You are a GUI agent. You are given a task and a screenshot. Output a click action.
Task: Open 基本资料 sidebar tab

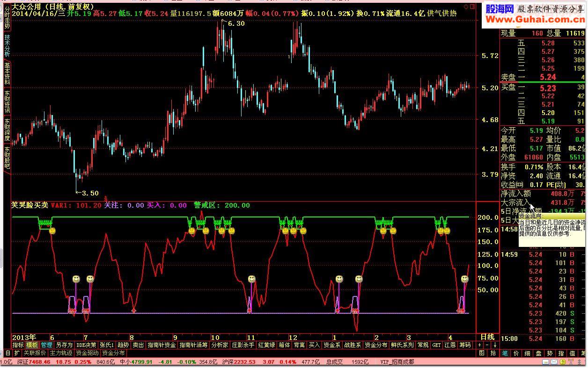point(7,74)
